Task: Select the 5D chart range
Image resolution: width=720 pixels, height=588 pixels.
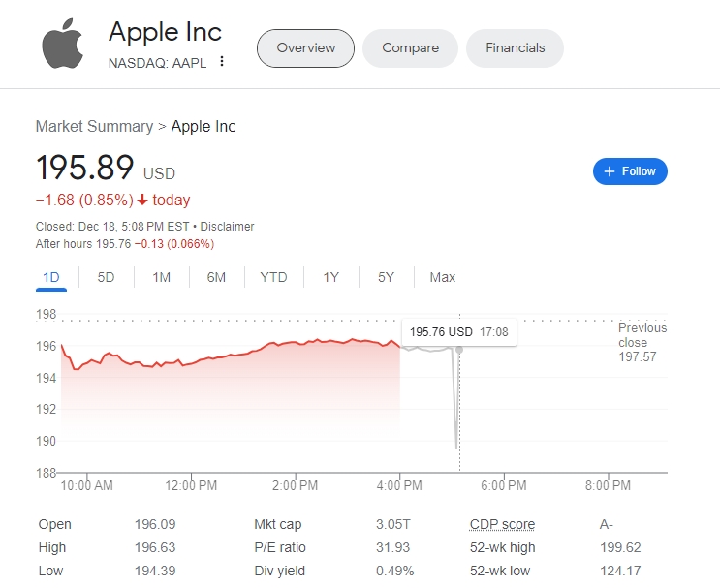Action: [x=106, y=277]
